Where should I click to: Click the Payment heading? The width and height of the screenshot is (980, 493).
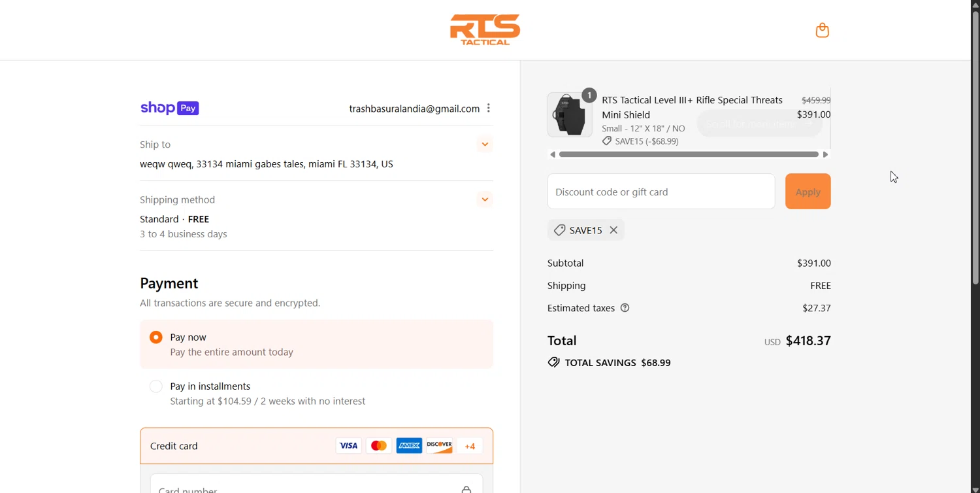(x=169, y=283)
